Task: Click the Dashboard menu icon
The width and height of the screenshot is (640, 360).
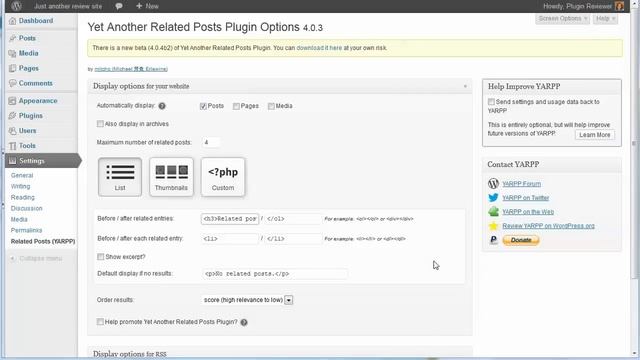Action: click(x=12, y=21)
